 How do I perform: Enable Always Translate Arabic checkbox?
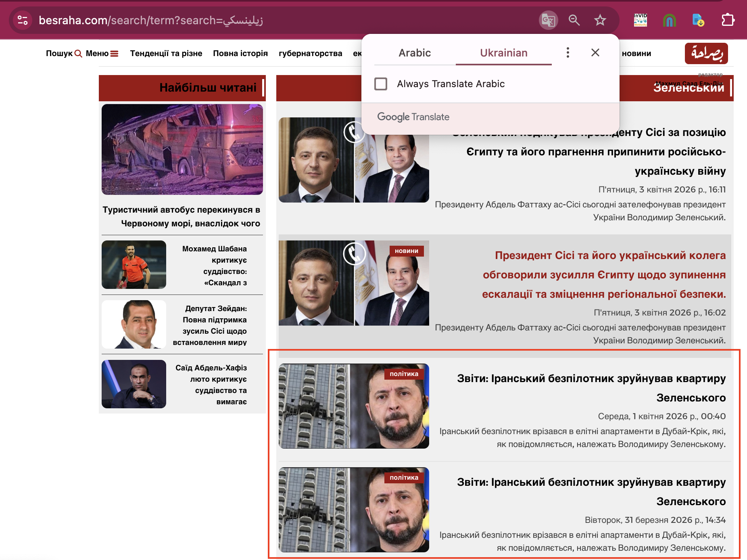coord(381,84)
